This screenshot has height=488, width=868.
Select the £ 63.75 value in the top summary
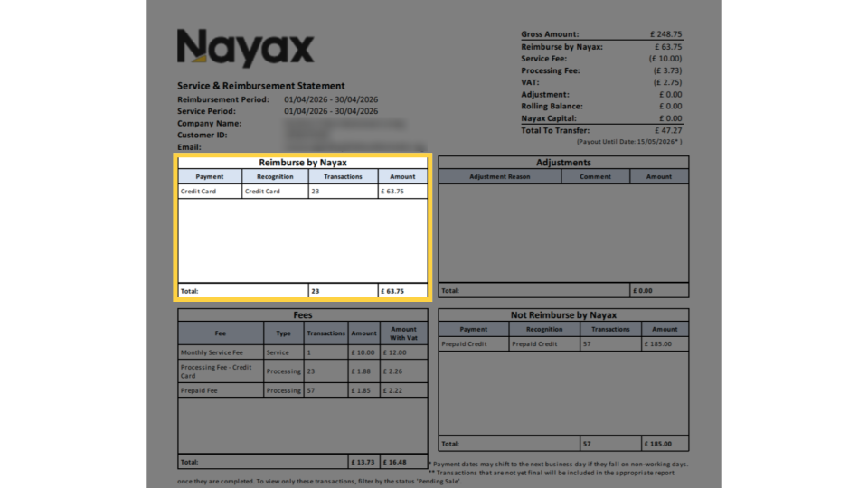pos(668,47)
